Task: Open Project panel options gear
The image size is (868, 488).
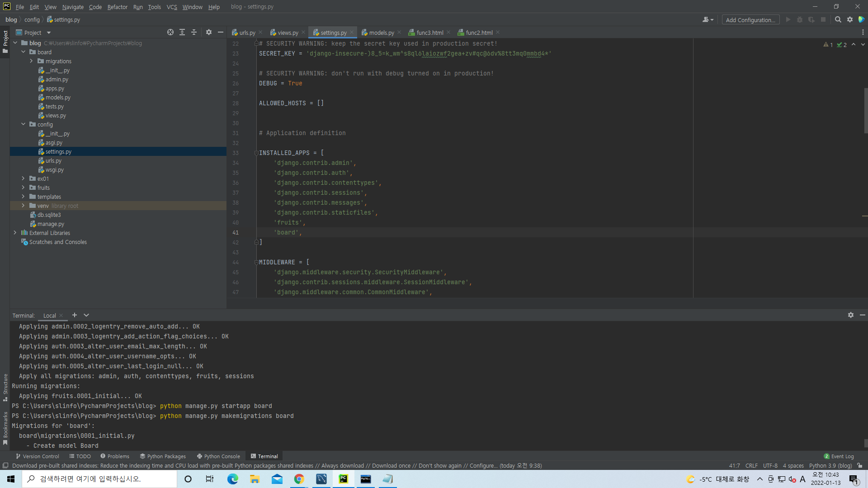Action: 208,32
